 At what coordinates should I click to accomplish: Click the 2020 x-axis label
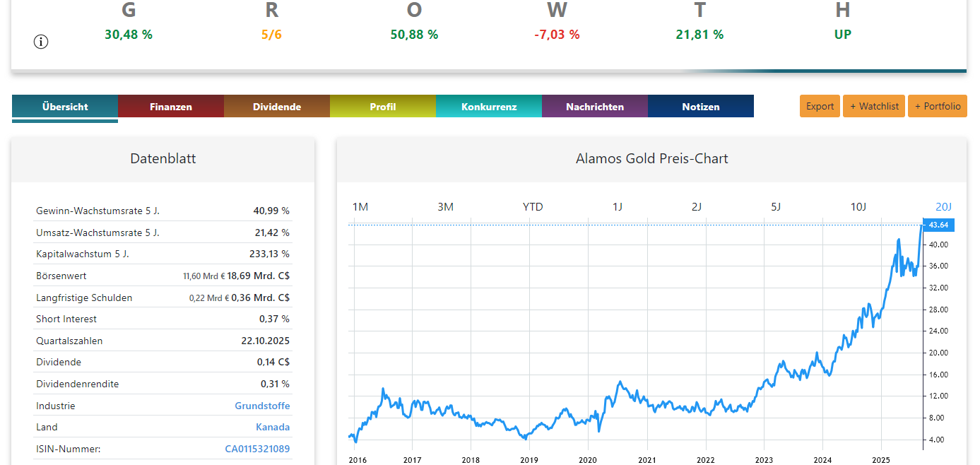(588, 459)
